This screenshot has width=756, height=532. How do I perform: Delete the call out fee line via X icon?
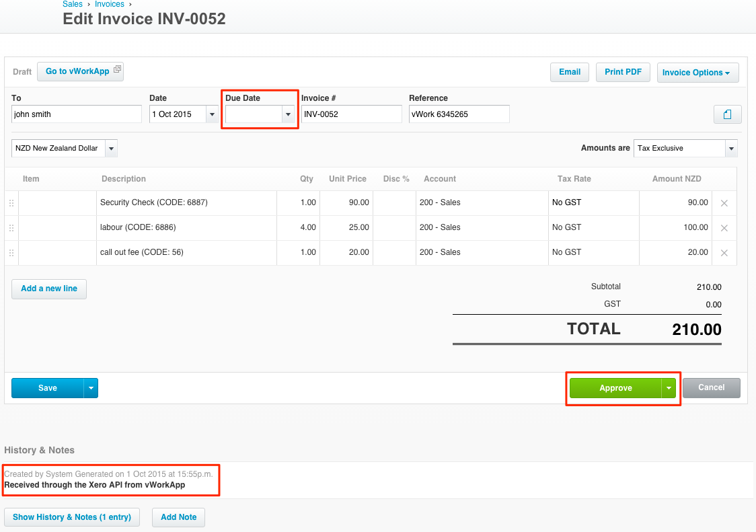(724, 253)
